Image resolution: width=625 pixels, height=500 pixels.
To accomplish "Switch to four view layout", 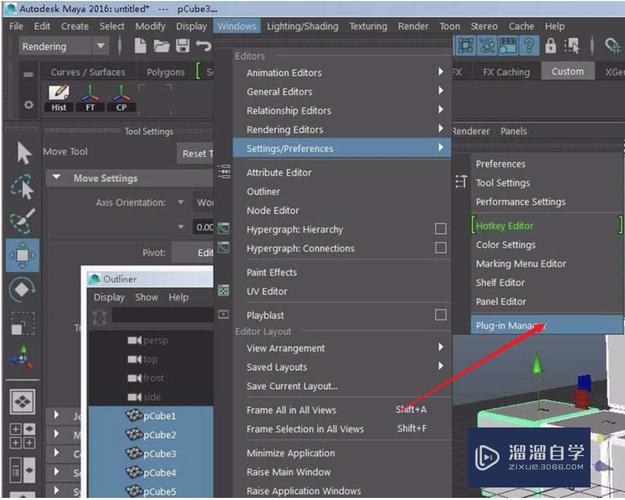I will (22, 436).
